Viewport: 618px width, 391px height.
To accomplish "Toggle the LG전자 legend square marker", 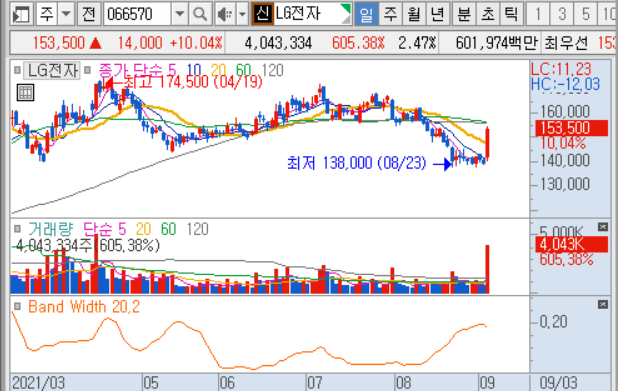I will [x=17, y=71].
